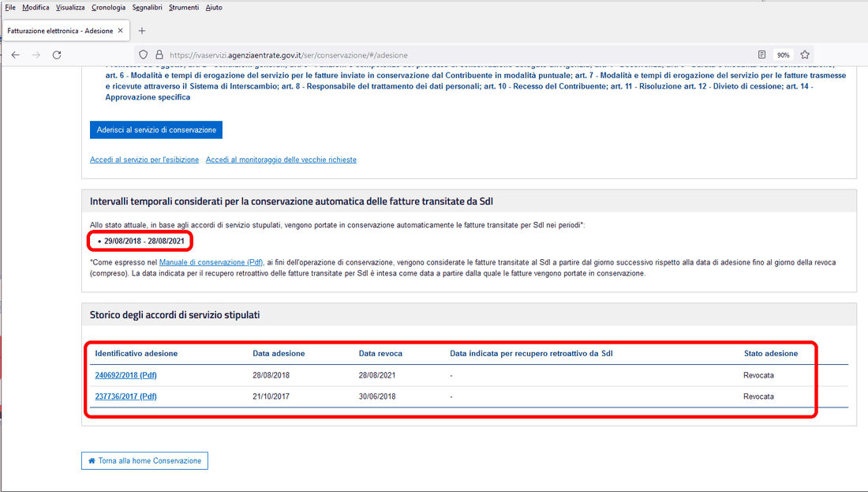Reset the 90% zoom level badge
Screen dimensions: 868x492
click(x=783, y=54)
